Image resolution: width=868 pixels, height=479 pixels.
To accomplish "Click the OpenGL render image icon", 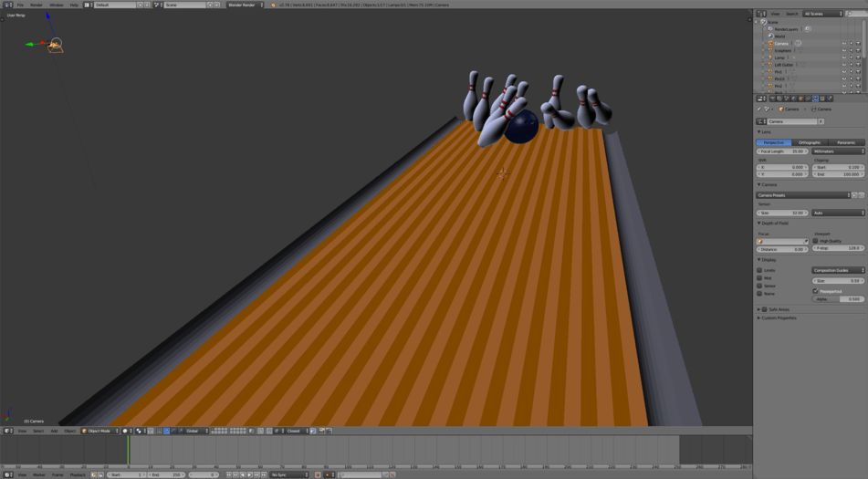I will click(321, 431).
